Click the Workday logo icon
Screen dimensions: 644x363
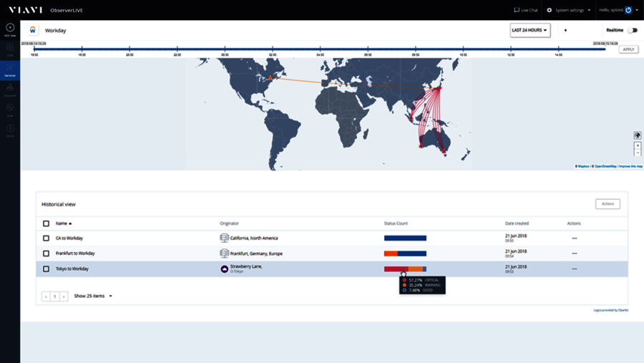[32, 30]
